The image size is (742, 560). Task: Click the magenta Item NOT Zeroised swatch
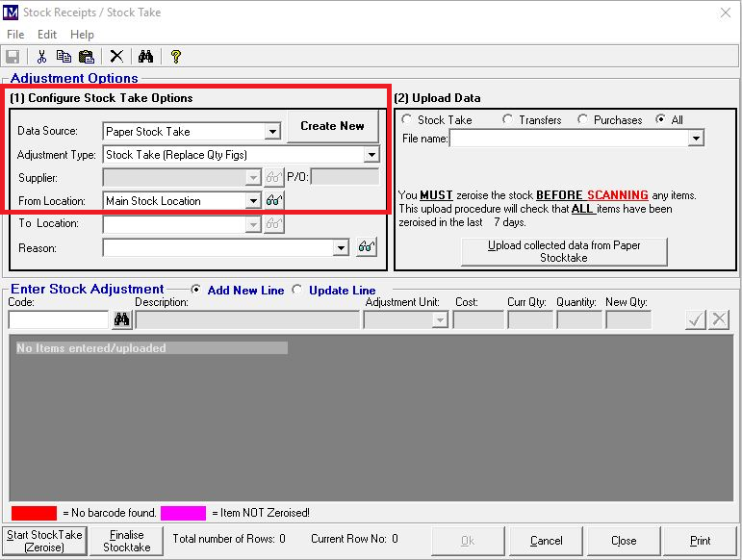pyautogui.click(x=183, y=513)
